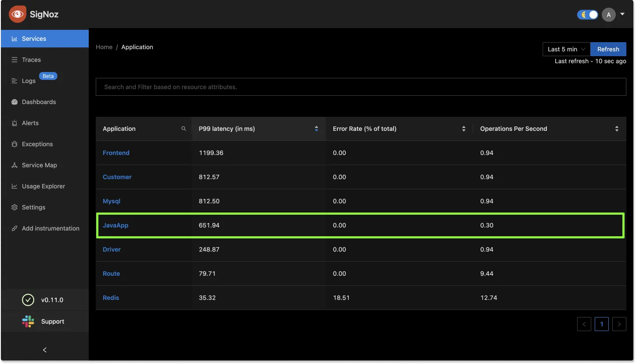Viewport: 636px width, 364px height.
Task: Open the Frontend application link
Action: pos(116,153)
